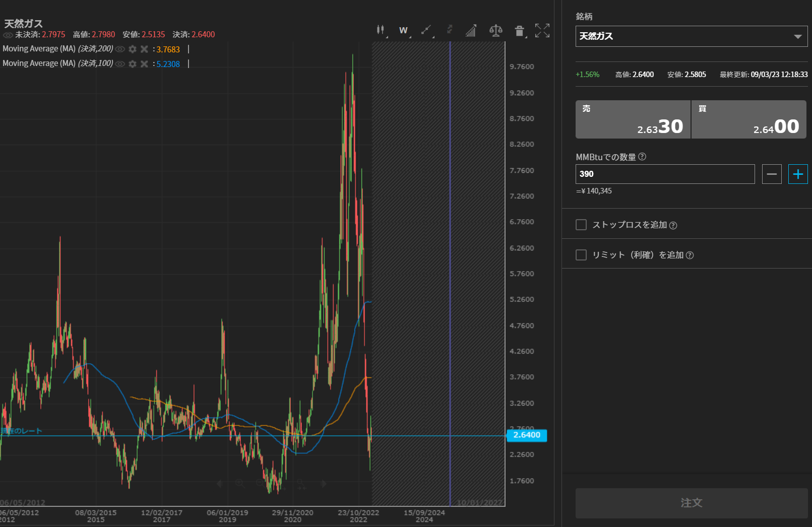Enable the リミット（利確）を追加 checkbox
The height and width of the screenshot is (527, 812).
[581, 255]
